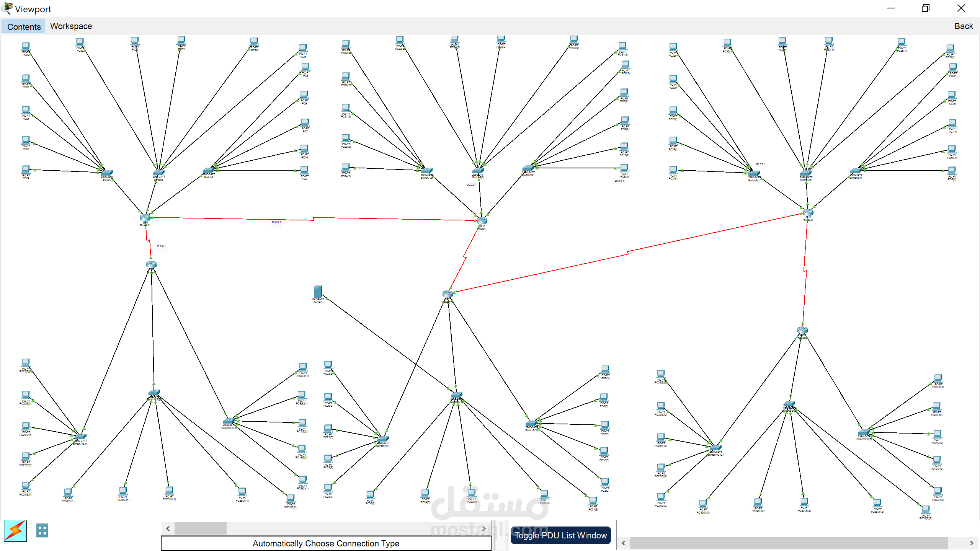Click right arrow of bottom-right scrollbar

971,543
